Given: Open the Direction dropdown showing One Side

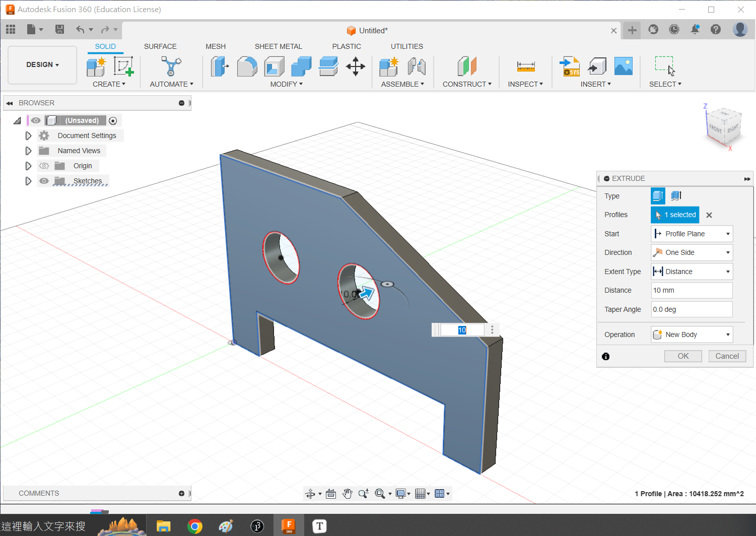Looking at the screenshot, I should (692, 252).
